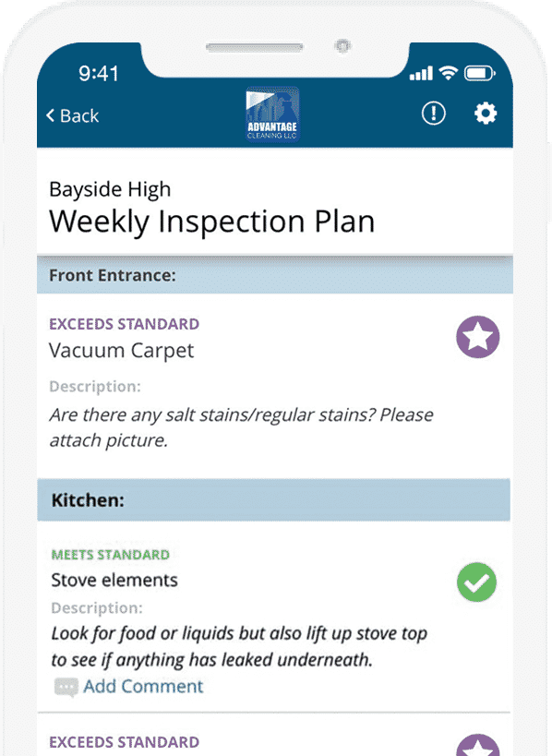Select the Vacuum Carpet item title
The height and width of the screenshot is (756, 552).
(122, 351)
